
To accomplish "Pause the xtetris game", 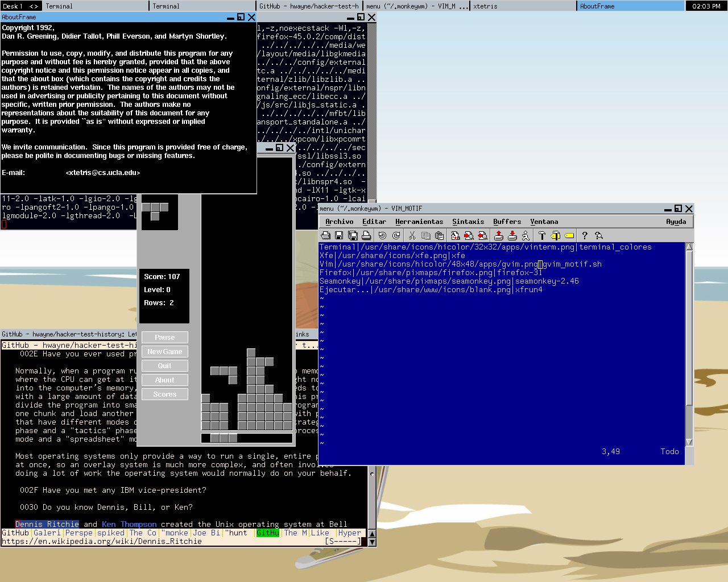I will coord(165,338).
